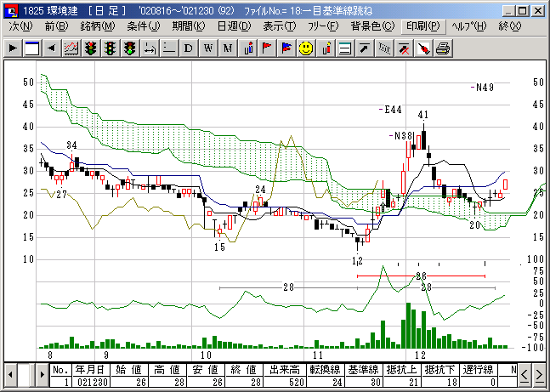
Task: Click the N49 price target label
Action: pyautogui.click(x=483, y=88)
